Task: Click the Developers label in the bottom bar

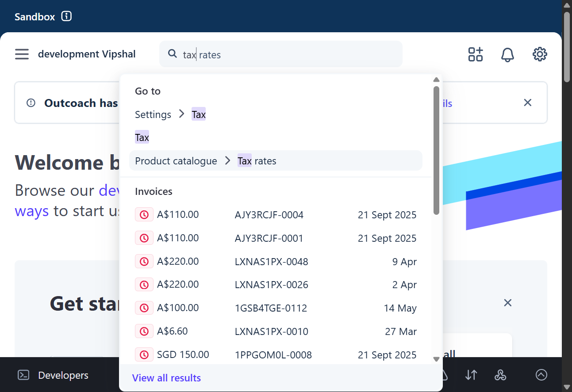Action: (x=63, y=375)
